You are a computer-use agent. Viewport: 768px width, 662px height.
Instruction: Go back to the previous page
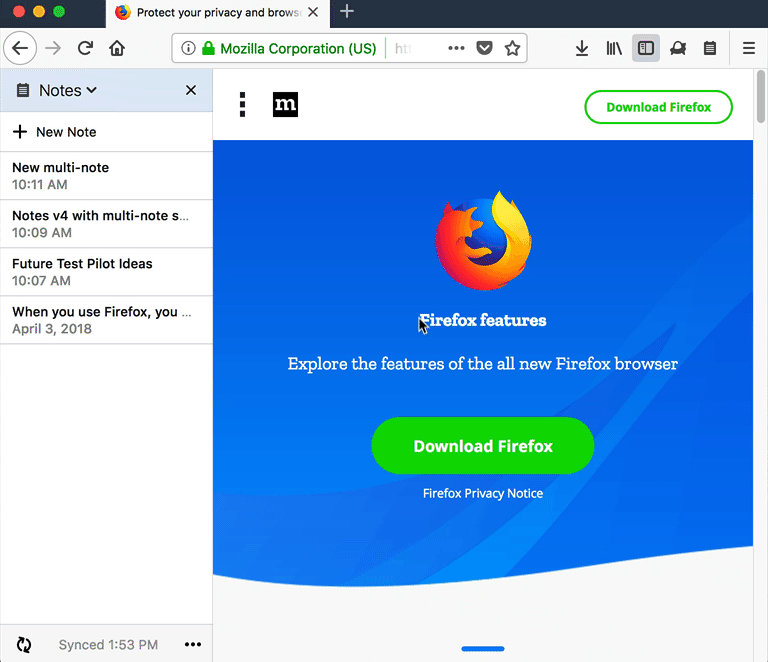[x=20, y=48]
